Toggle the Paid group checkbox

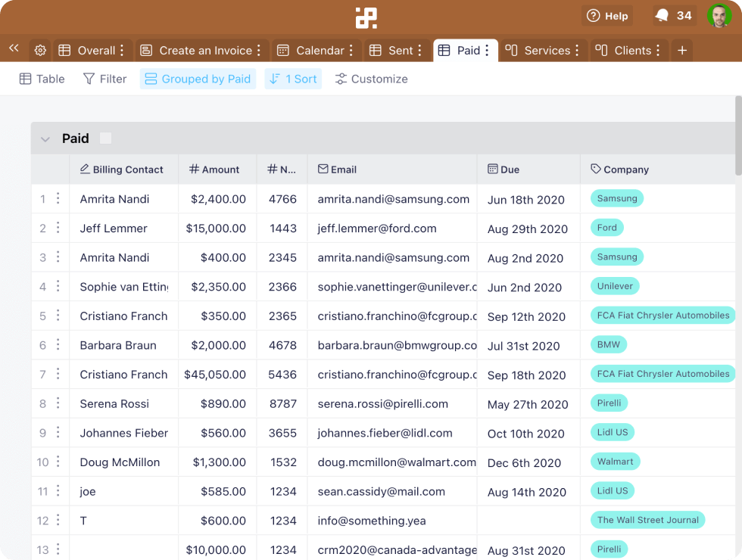click(105, 138)
